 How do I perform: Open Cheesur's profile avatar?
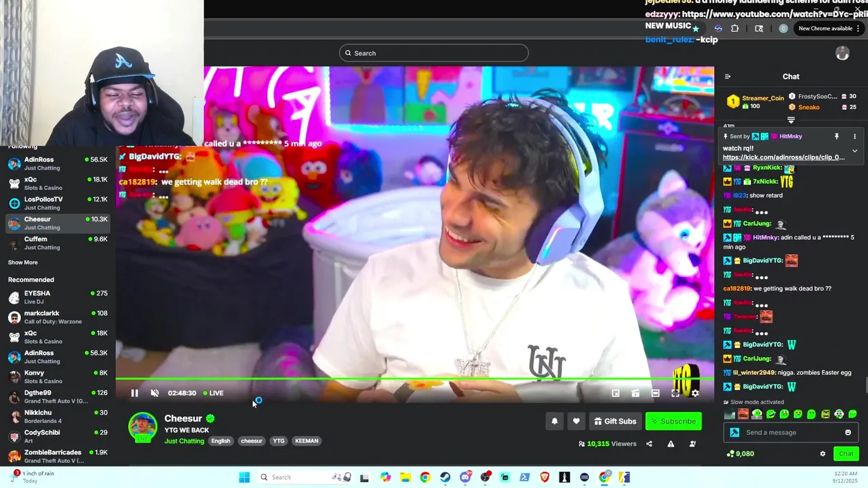142,427
